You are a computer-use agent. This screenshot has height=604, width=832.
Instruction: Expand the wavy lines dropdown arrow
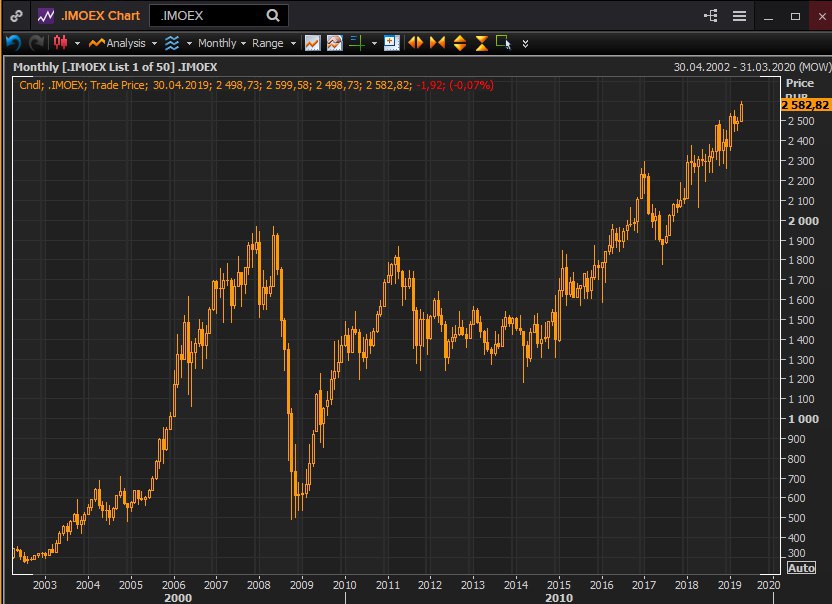click(x=189, y=44)
